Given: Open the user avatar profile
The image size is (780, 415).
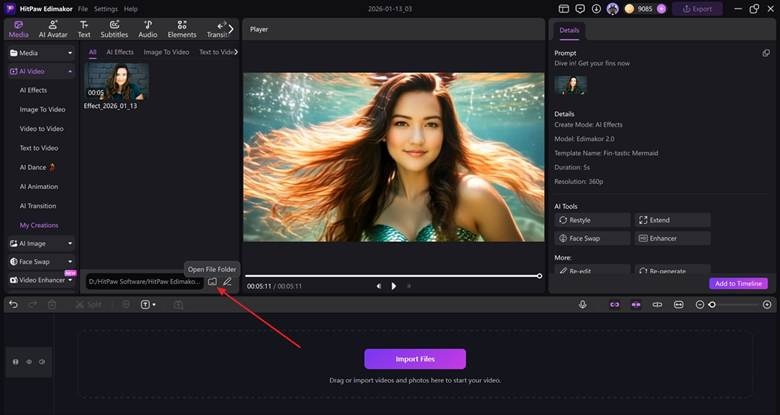Looking at the screenshot, I should tap(613, 9).
